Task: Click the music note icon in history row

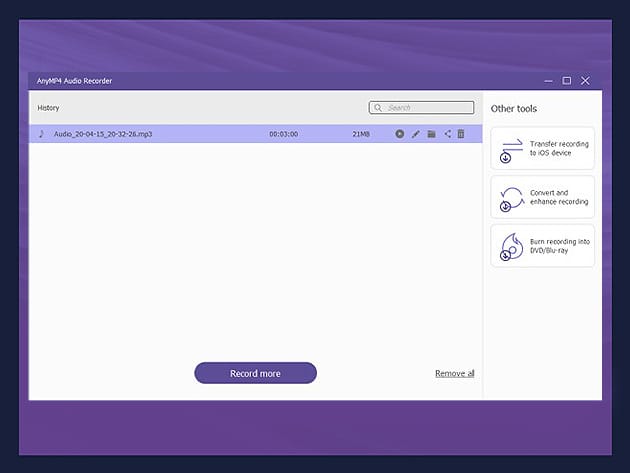Action: [x=41, y=134]
